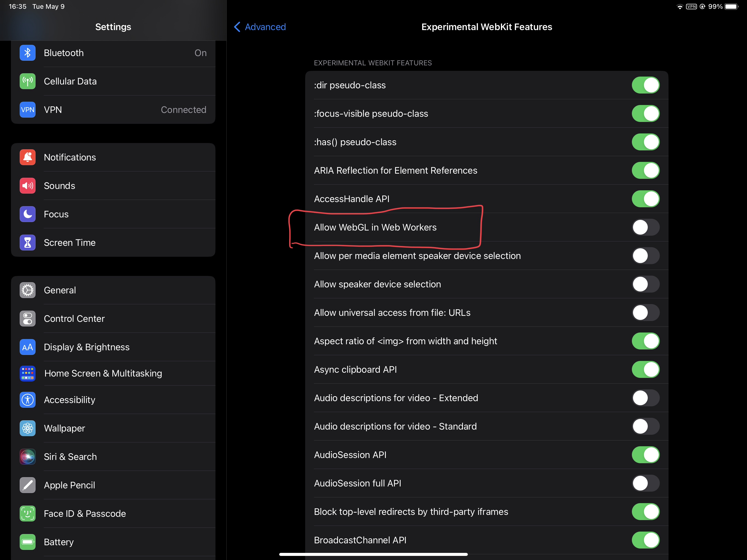Tap the battery indicator in status bar

(x=731, y=6)
